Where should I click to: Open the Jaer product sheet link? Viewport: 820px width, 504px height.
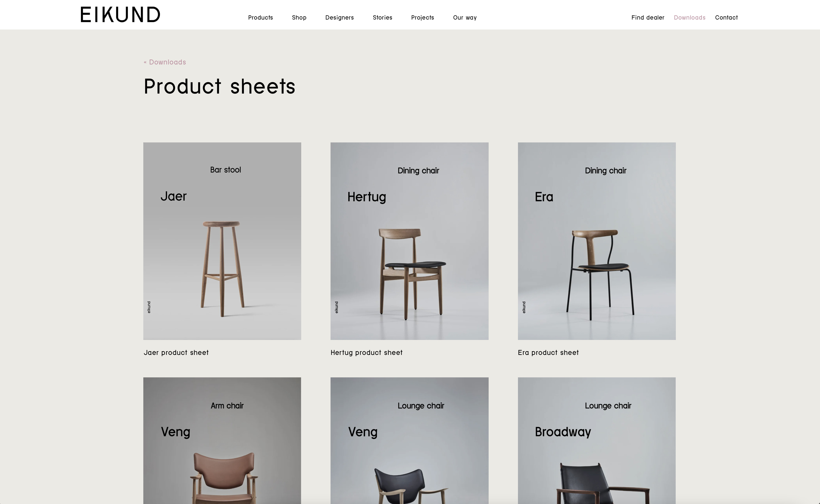(x=176, y=352)
